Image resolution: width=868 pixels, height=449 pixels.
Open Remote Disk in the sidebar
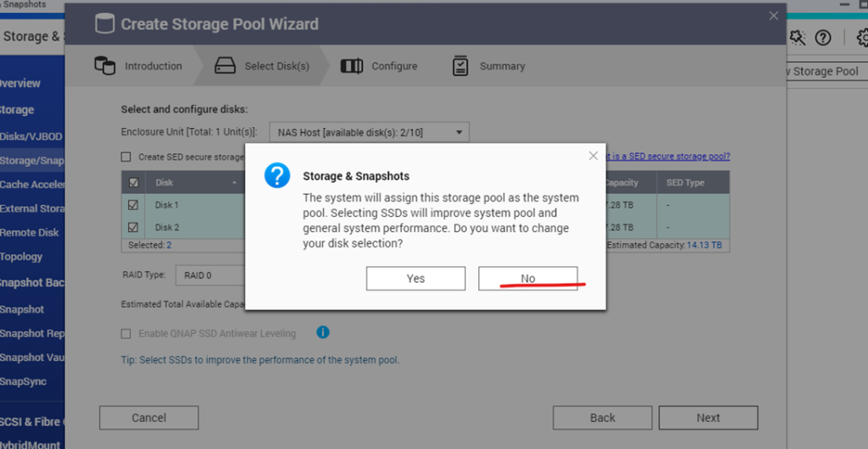pos(30,232)
